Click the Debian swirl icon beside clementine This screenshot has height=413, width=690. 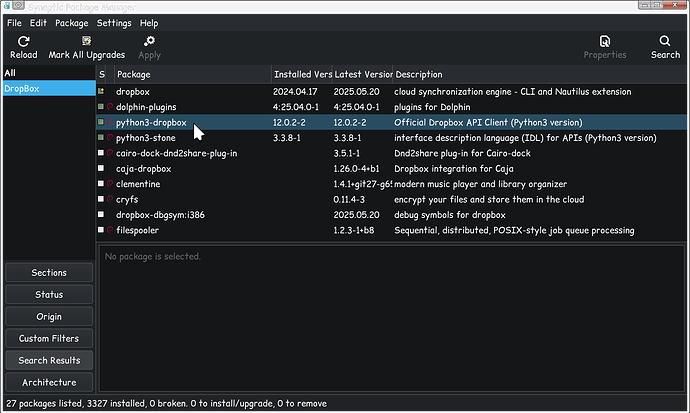[110, 184]
